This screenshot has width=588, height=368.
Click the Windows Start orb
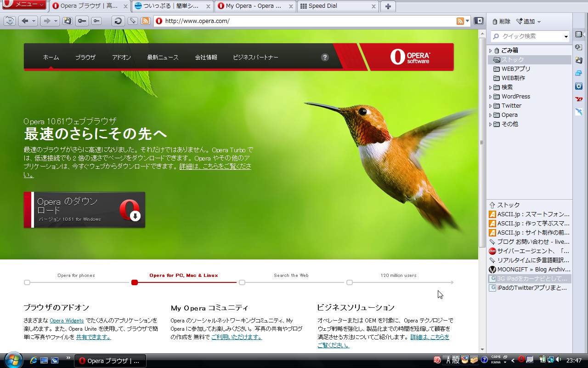13,359
